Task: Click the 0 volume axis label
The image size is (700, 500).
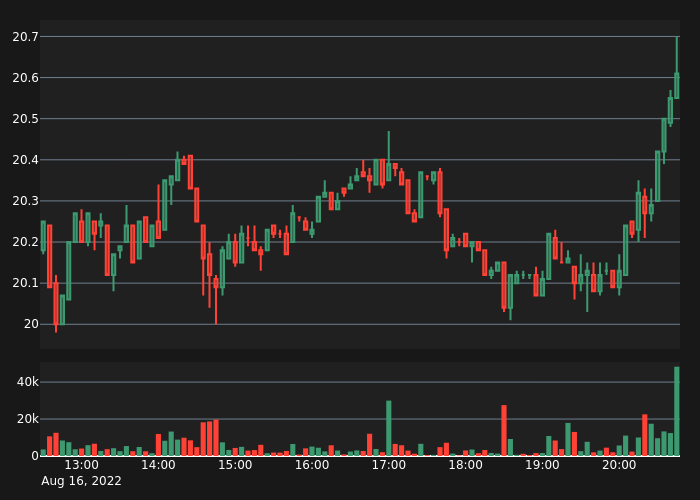Action: pyautogui.click(x=35, y=456)
